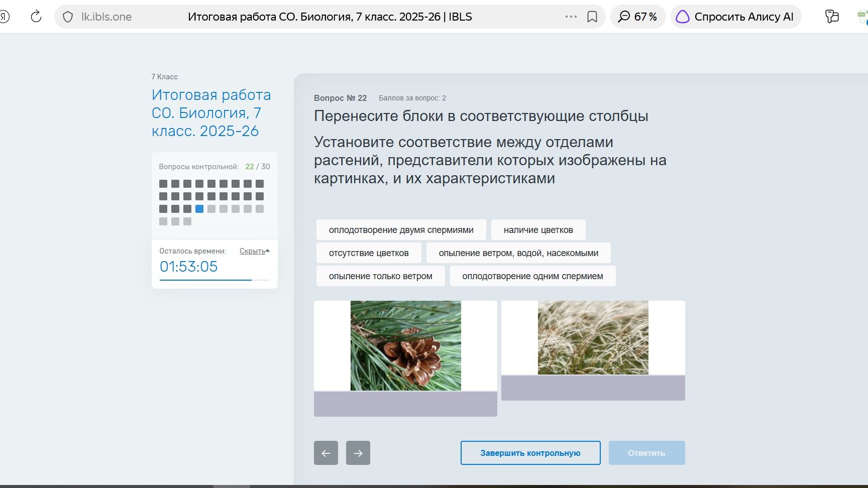
Task: Click the text Баллов за вопрос: 2
Action: point(412,98)
